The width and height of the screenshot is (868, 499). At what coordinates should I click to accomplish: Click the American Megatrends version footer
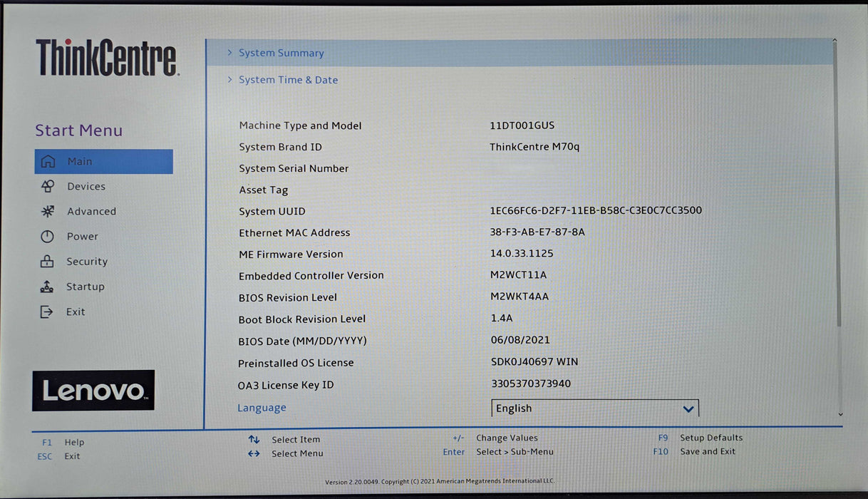tap(440, 482)
